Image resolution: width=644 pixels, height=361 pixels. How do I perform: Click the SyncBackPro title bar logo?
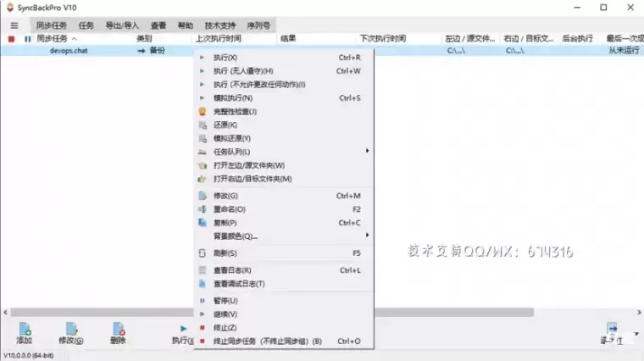(10, 8)
